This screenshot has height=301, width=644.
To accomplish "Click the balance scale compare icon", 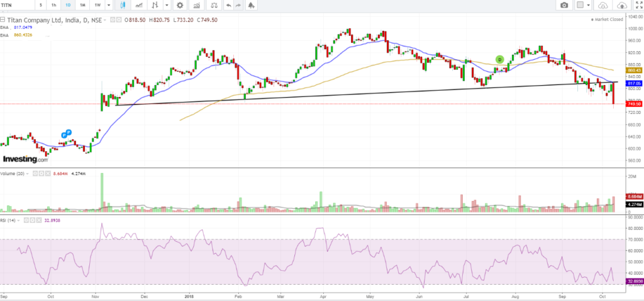I will coord(214,5).
